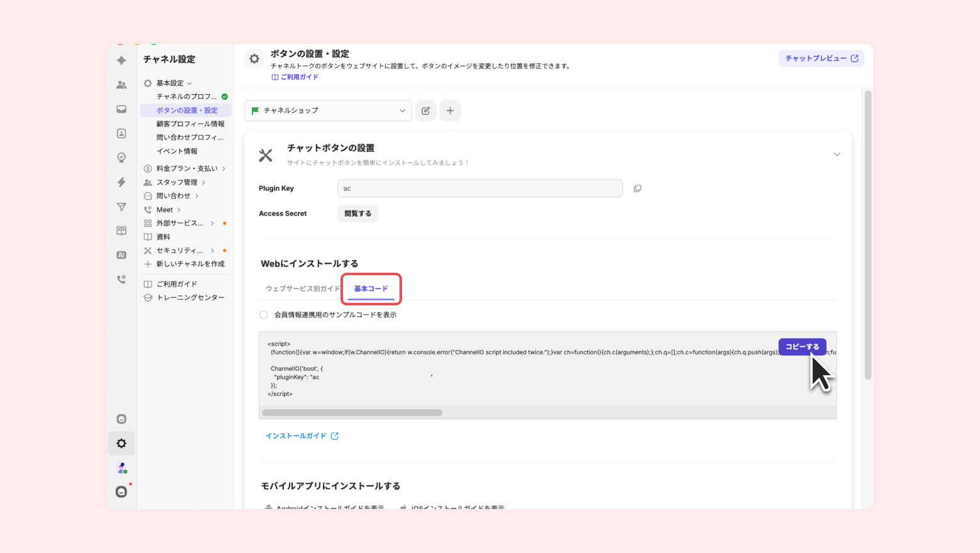Viewport: 980px width, 553px height.
Task: Open チャネルのプロフ… in the sidebar
Action: coord(187,97)
